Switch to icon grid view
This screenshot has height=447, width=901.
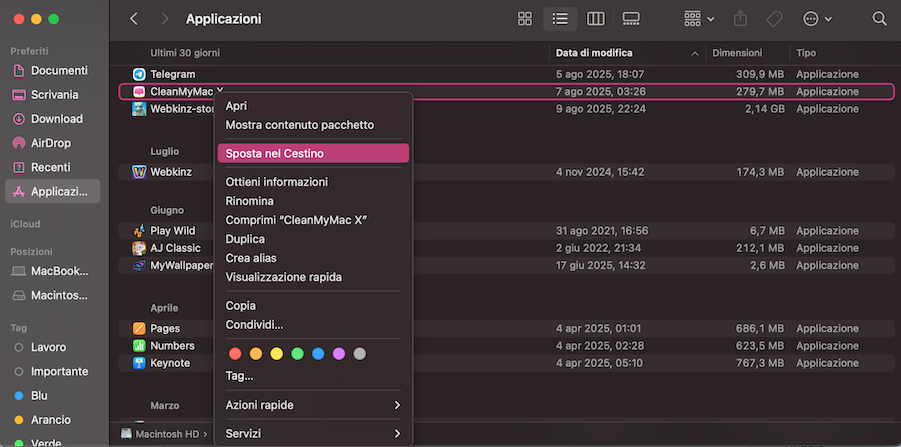tap(525, 19)
